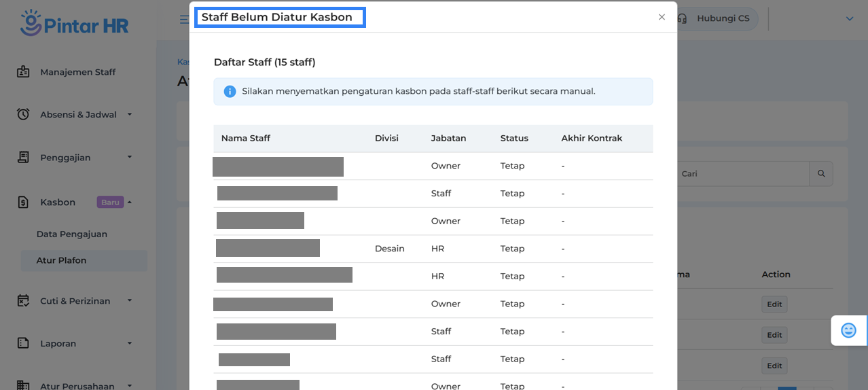Click the search magnifier button

(x=821, y=174)
